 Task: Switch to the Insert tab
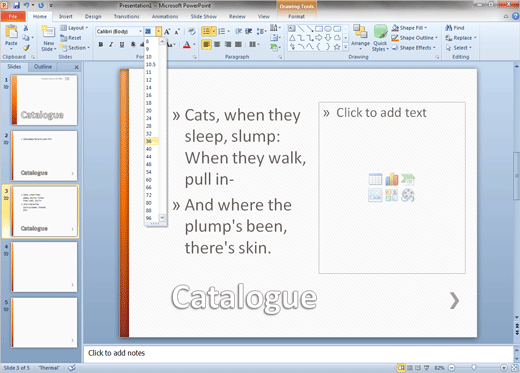click(x=66, y=16)
